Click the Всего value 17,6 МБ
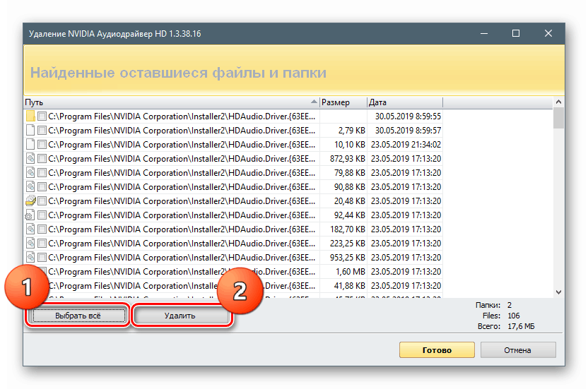Viewport: 588px width, 389px height. pyautogui.click(x=522, y=326)
